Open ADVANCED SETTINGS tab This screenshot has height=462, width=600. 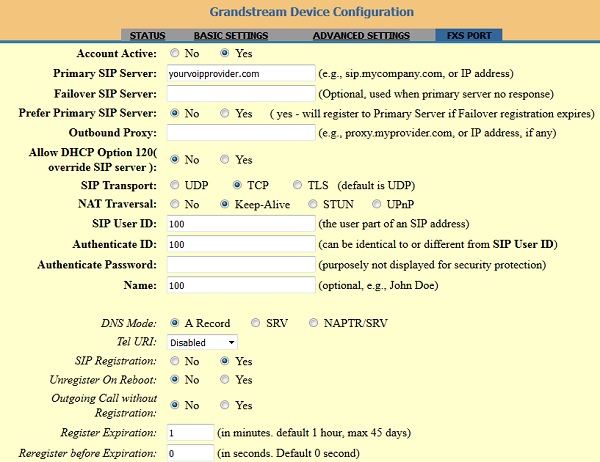click(361, 36)
